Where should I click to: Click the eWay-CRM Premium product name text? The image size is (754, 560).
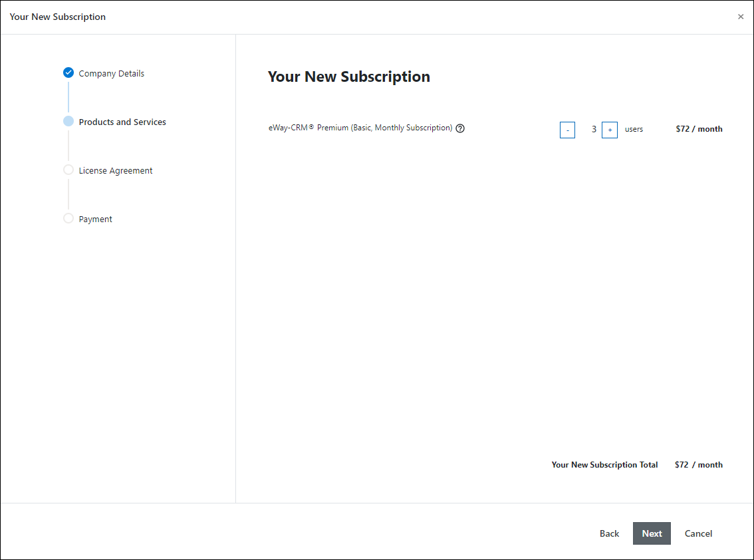(x=360, y=128)
